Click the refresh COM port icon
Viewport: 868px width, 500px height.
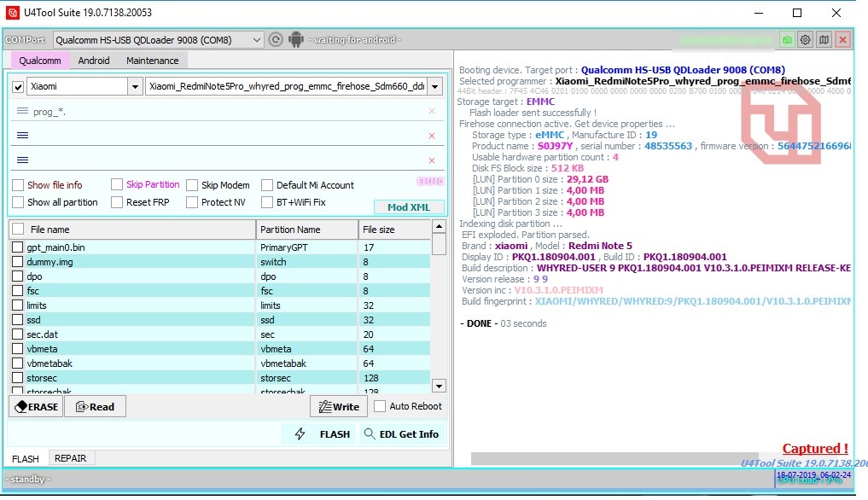click(276, 39)
